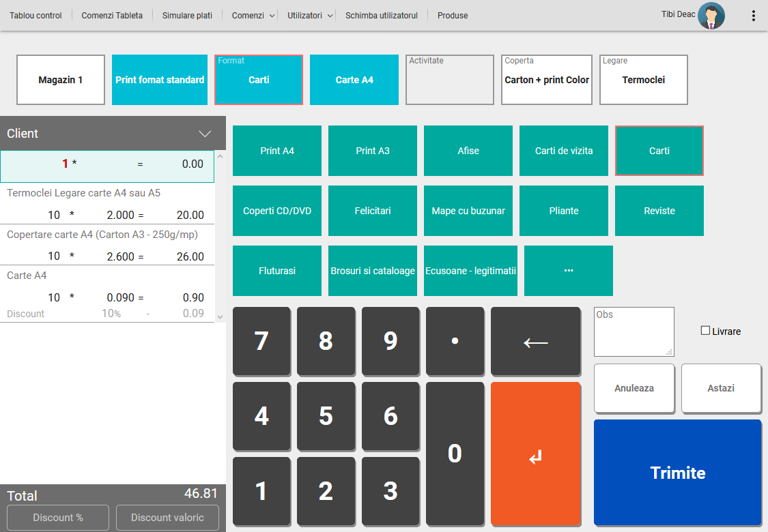Enable the Livrare checkbox
The image size is (768, 532).
coord(706,331)
